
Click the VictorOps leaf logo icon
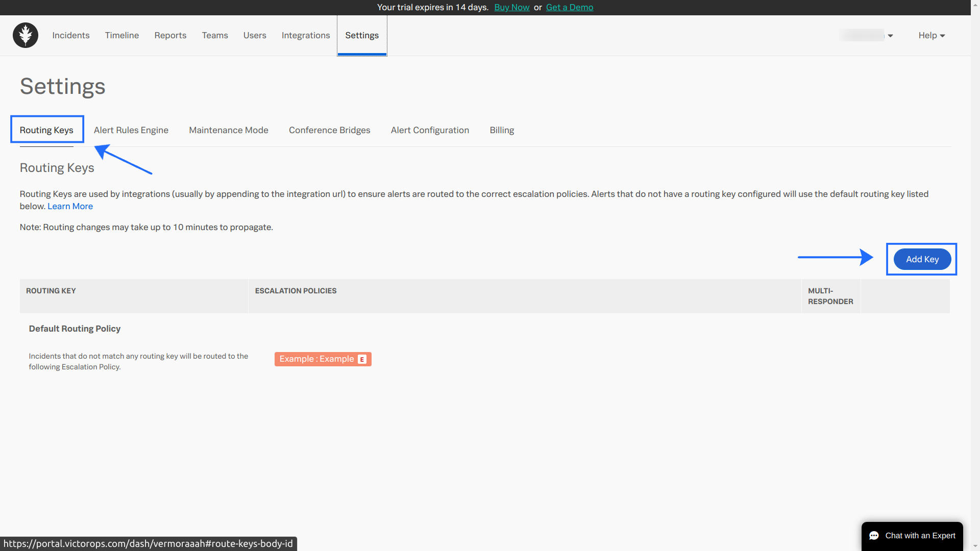click(x=26, y=35)
